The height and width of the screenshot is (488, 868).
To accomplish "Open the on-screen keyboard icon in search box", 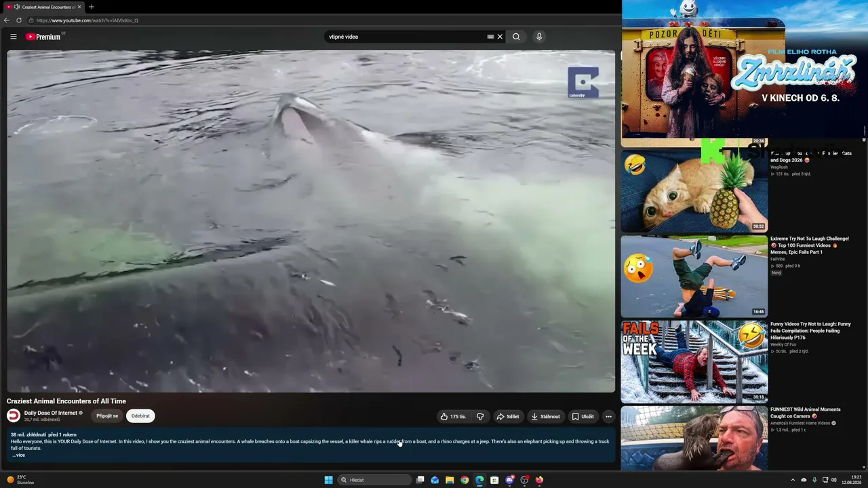I will (x=490, y=37).
